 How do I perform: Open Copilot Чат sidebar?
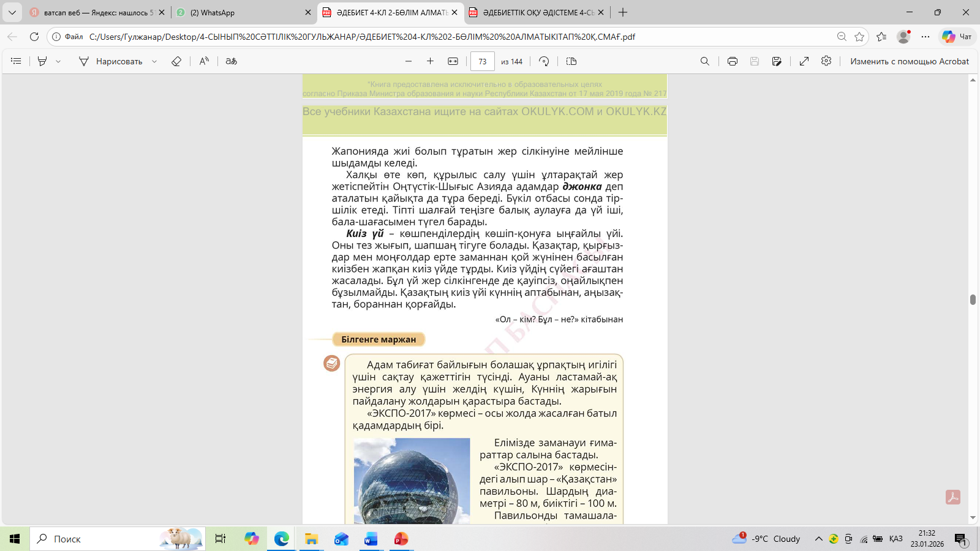pos(957,37)
